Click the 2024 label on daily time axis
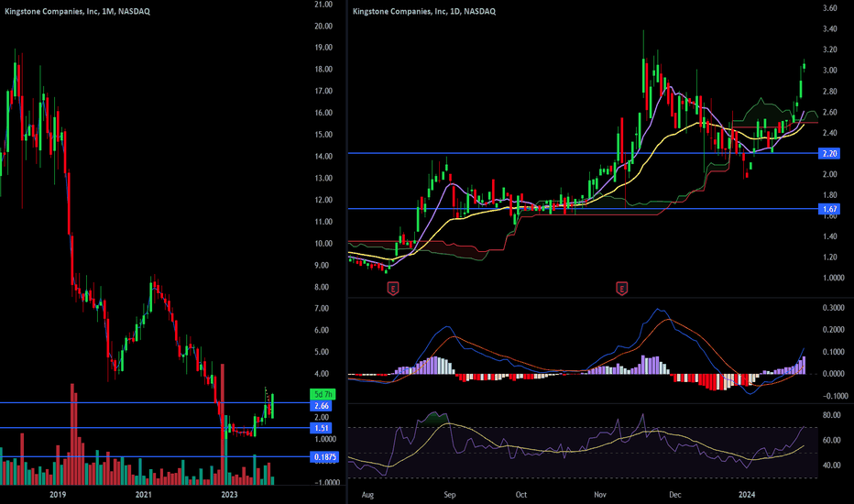 (x=747, y=495)
